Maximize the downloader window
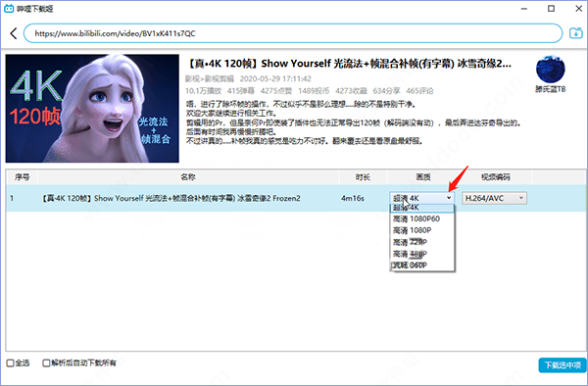588x386 pixels. pos(551,8)
